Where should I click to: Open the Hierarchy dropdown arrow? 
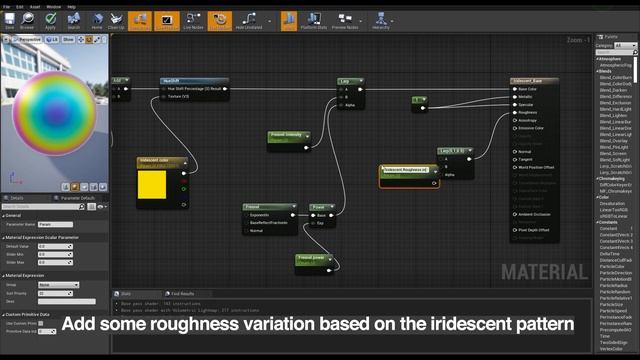pyautogui.click(x=392, y=21)
